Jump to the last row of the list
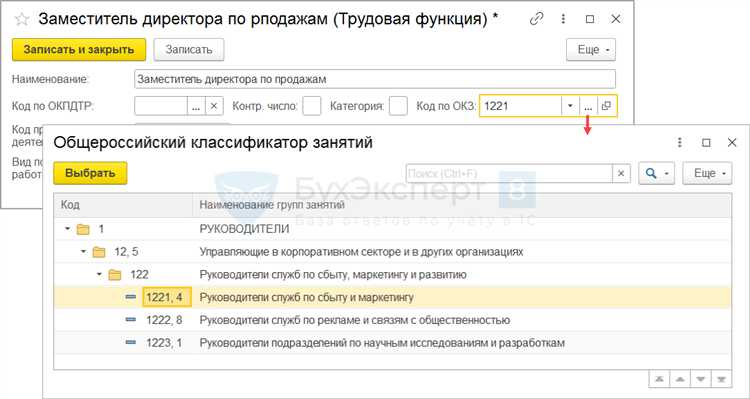Image resolution: width=750 pixels, height=399 pixels. 721,378
